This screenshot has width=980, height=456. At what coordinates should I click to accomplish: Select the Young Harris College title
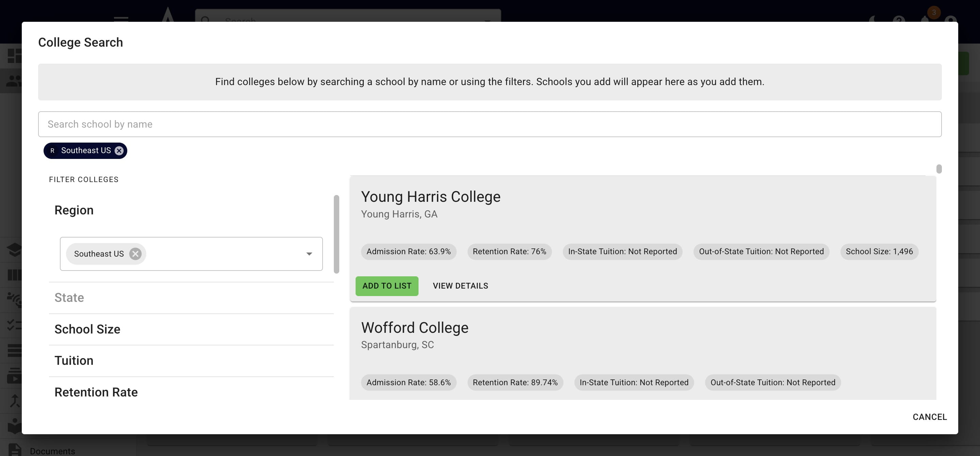431,196
